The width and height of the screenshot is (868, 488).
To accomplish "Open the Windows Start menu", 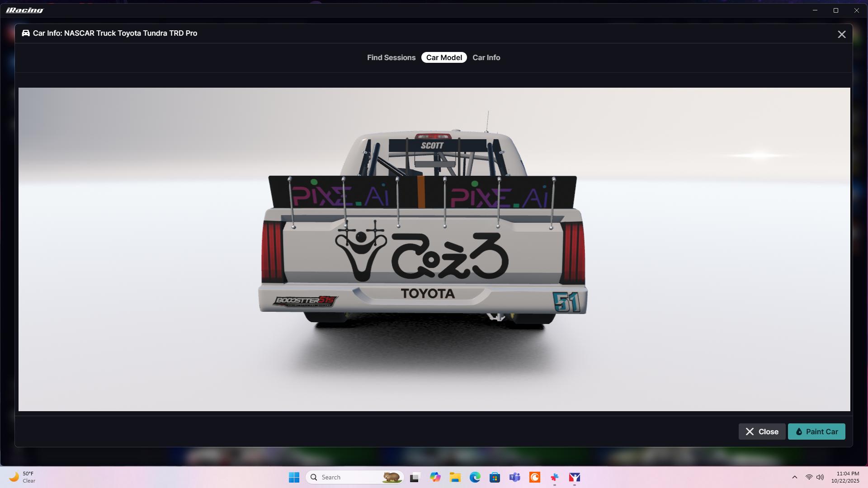I will pyautogui.click(x=294, y=477).
